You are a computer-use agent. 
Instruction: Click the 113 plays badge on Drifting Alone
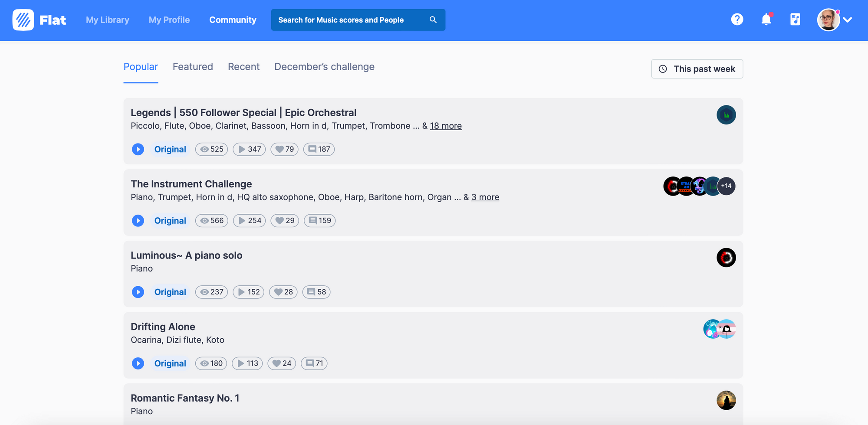pyautogui.click(x=247, y=363)
